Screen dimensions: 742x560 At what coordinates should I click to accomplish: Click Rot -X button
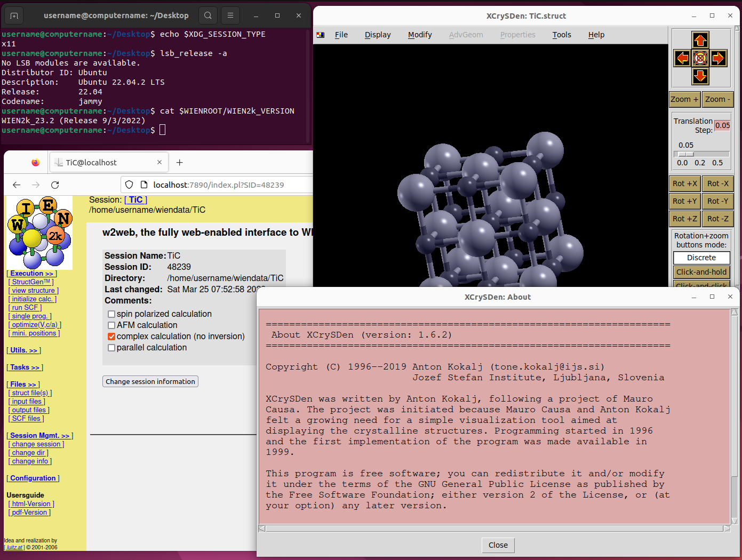tap(718, 183)
